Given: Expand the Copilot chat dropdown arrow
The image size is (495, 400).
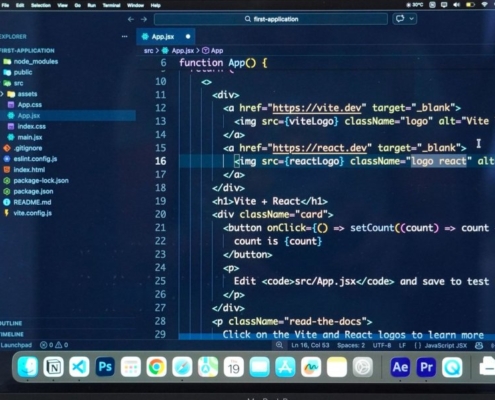Looking at the screenshot, I should pos(412,19).
